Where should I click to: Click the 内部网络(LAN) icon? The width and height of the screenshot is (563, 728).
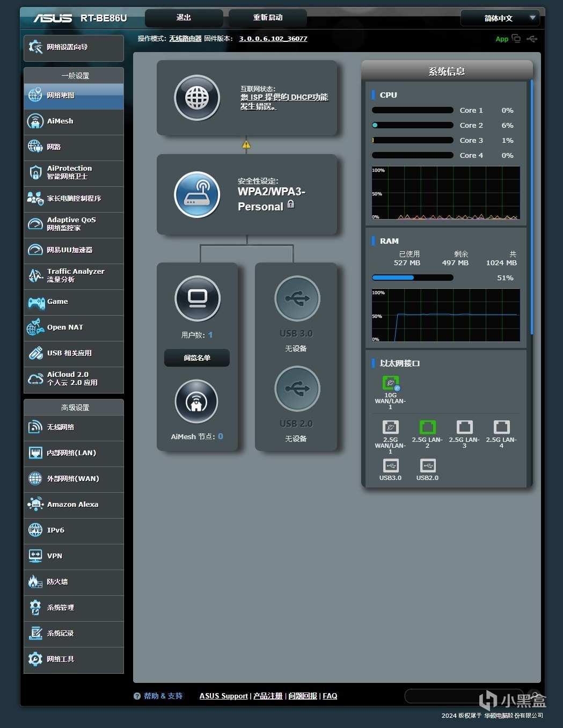tap(35, 453)
